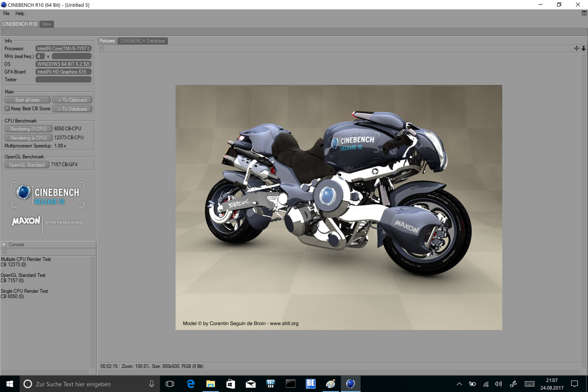Click the blue bars app taskbar icon
Screen dimensions: 588x392
pos(270,384)
